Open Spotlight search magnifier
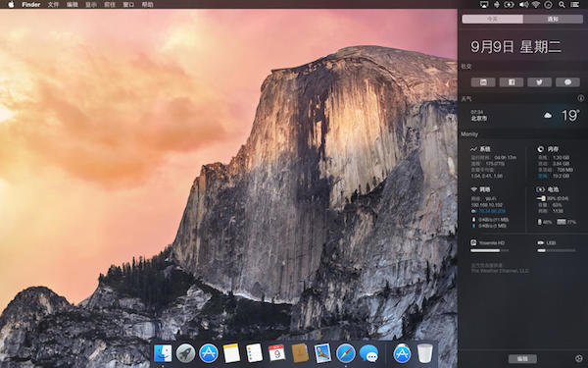588x368 pixels. click(x=562, y=5)
